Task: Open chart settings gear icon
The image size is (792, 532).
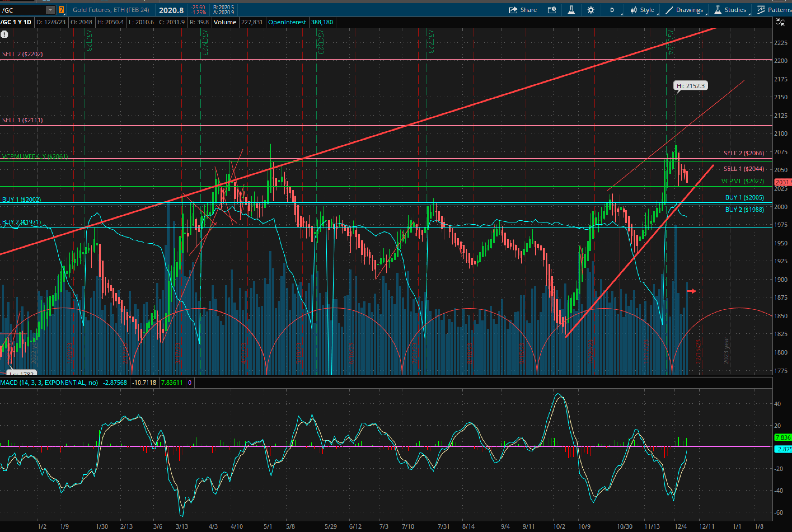Action: [591, 10]
